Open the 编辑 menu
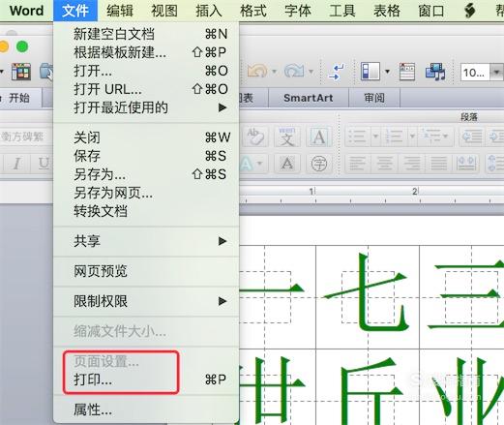Viewport: 504px width, 425px height. coord(120,11)
